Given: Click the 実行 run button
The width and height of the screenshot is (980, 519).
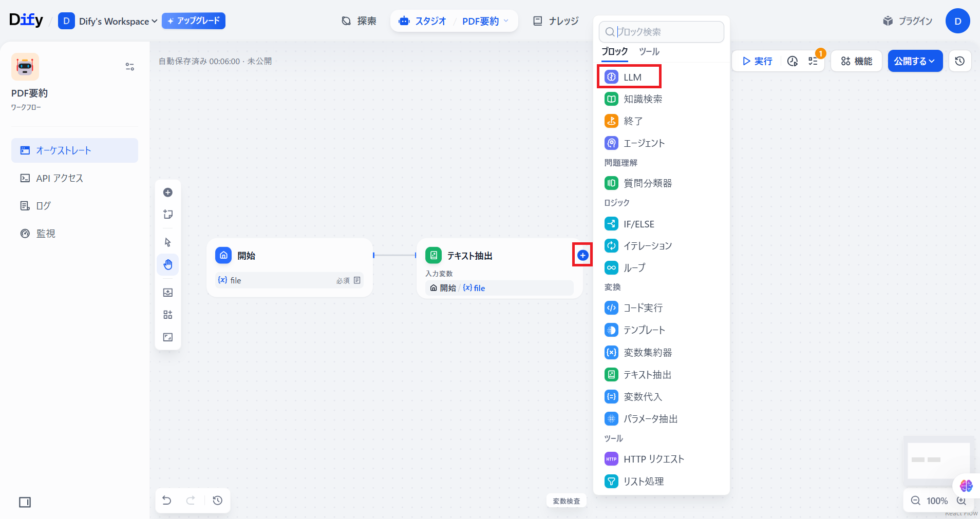Looking at the screenshot, I should (x=757, y=61).
